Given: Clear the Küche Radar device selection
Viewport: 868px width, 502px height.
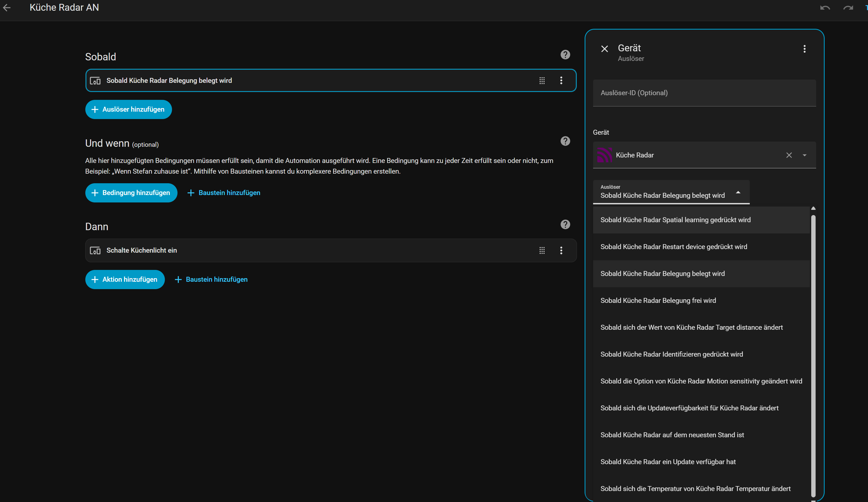Looking at the screenshot, I should (789, 155).
